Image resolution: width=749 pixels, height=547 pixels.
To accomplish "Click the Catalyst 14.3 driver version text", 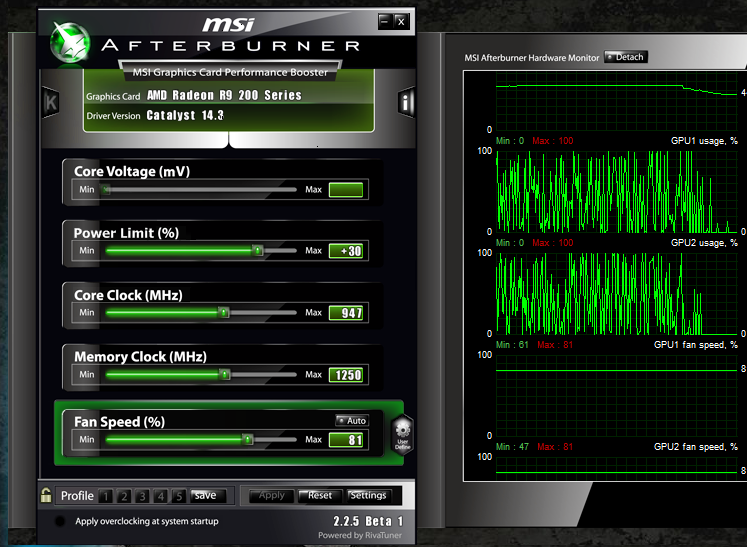I will (185, 115).
